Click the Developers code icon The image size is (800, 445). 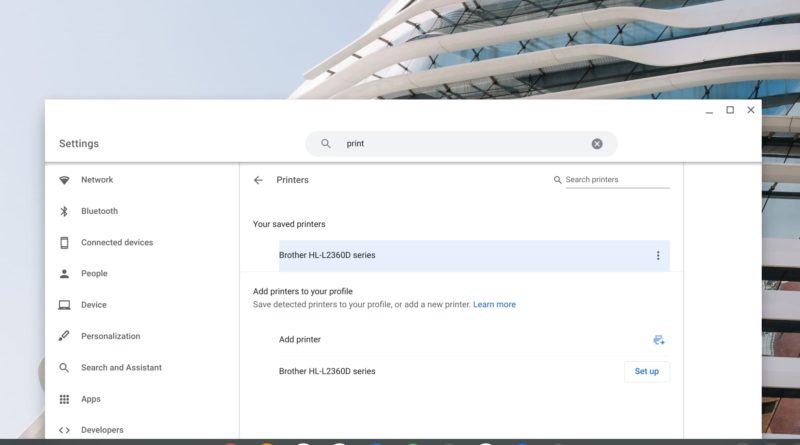(x=64, y=430)
